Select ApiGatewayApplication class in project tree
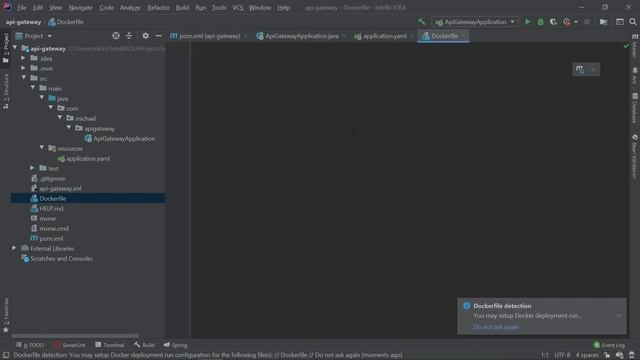The image size is (640, 360). pyautogui.click(x=120, y=138)
